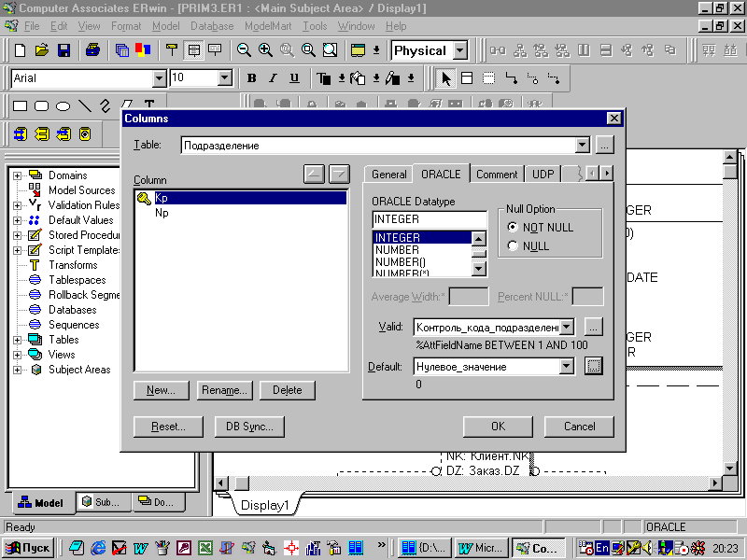747x560 pixels.
Task: Click the Domains tree folder icon
Action: click(35, 175)
